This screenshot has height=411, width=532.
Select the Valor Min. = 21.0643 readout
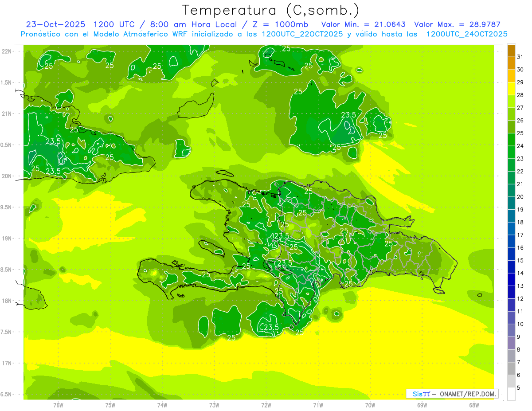click(363, 24)
